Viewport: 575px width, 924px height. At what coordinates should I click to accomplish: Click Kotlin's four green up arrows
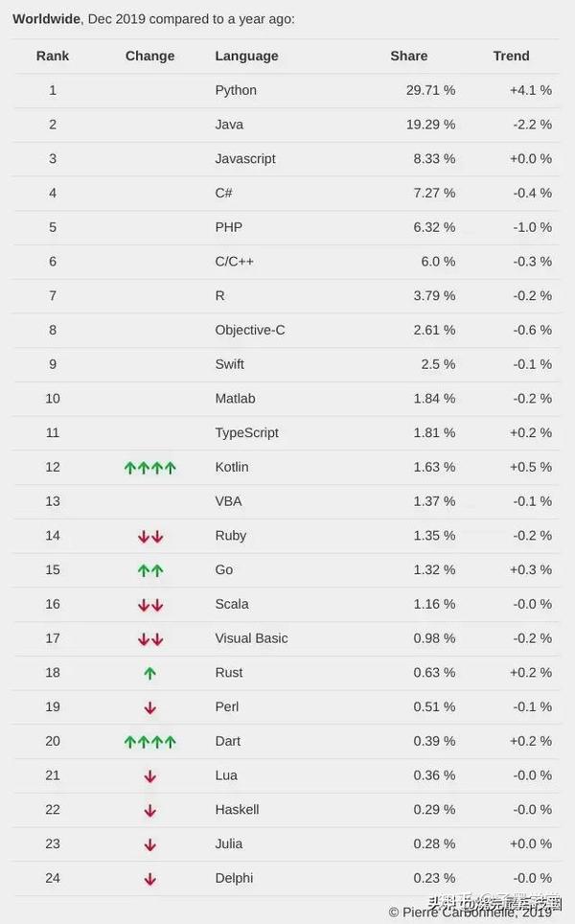pyautogui.click(x=150, y=468)
